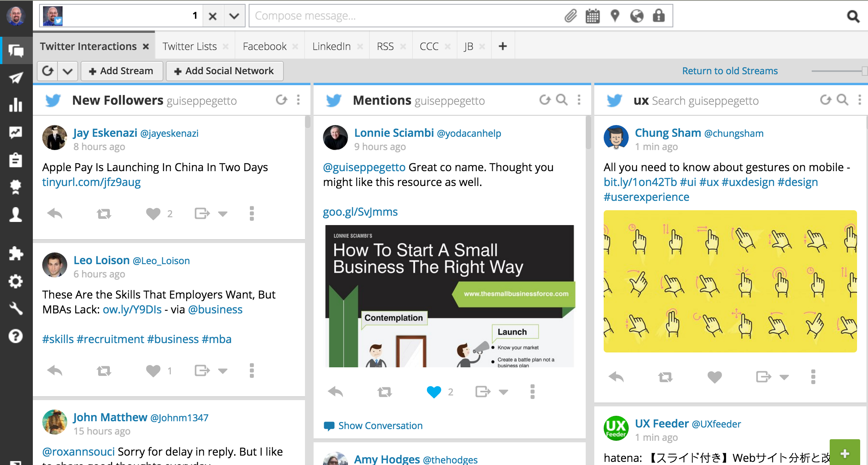Click the New Followers stream scrollbar
The width and height of the screenshot is (868, 465).
(x=308, y=122)
